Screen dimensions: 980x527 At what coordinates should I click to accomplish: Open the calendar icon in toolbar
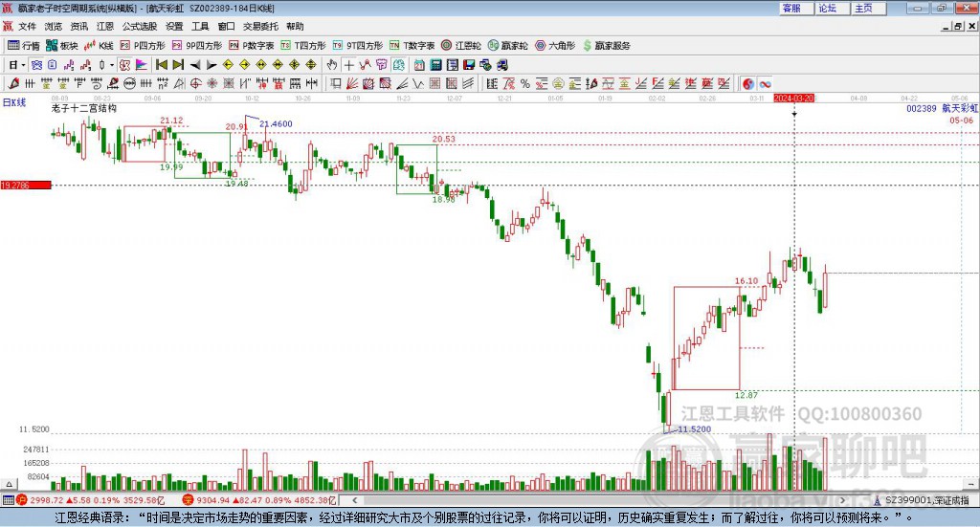[419, 65]
